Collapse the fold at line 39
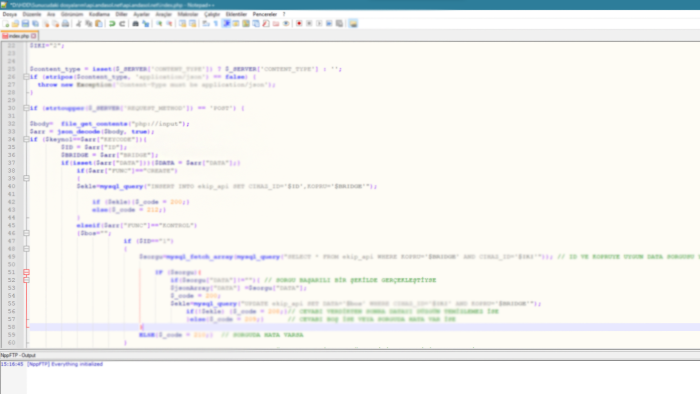The image size is (700, 394). click(x=26, y=178)
